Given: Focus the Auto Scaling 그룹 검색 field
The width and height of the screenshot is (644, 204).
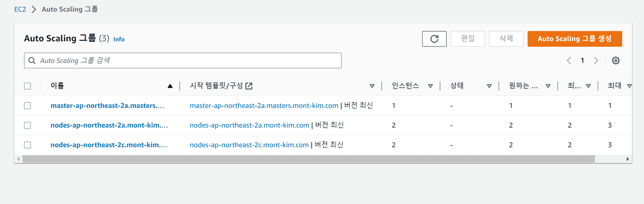Looking at the screenshot, I should 183,60.
